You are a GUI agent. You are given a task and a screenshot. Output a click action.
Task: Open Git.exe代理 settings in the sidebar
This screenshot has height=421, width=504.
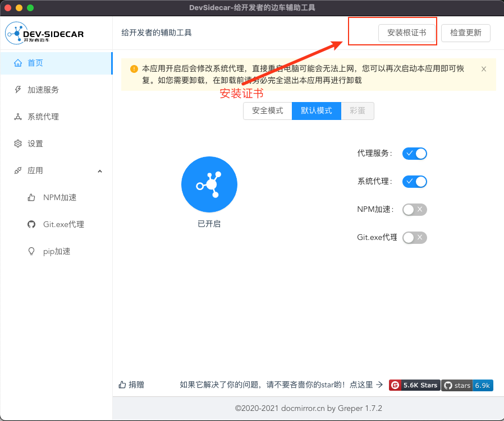point(56,224)
